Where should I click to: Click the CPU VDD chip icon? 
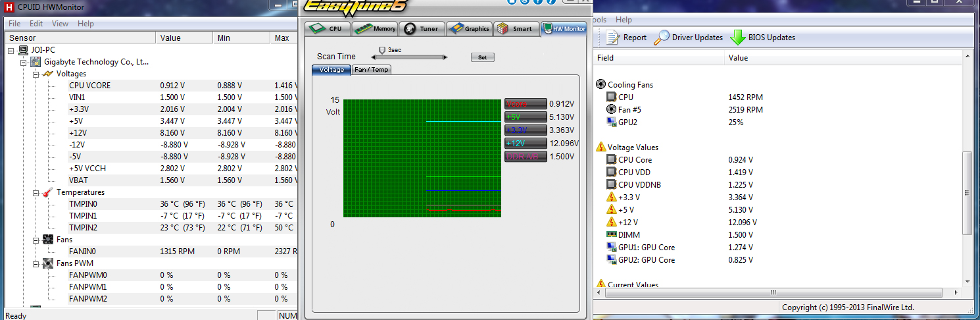coord(611,173)
